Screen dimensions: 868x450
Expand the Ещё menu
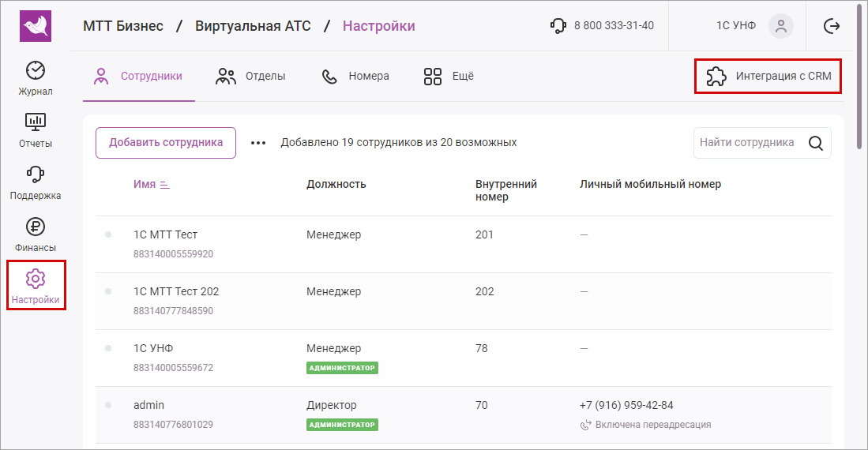[x=449, y=77]
